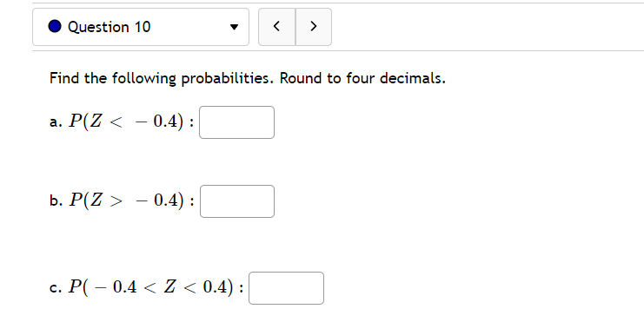The height and width of the screenshot is (322, 644).
Task: Click the less-than sign in part a
Action: (x=116, y=122)
